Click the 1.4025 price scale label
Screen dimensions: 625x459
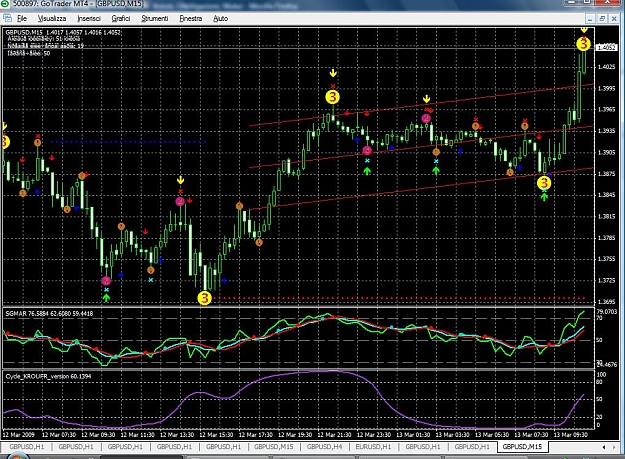pyautogui.click(x=606, y=67)
